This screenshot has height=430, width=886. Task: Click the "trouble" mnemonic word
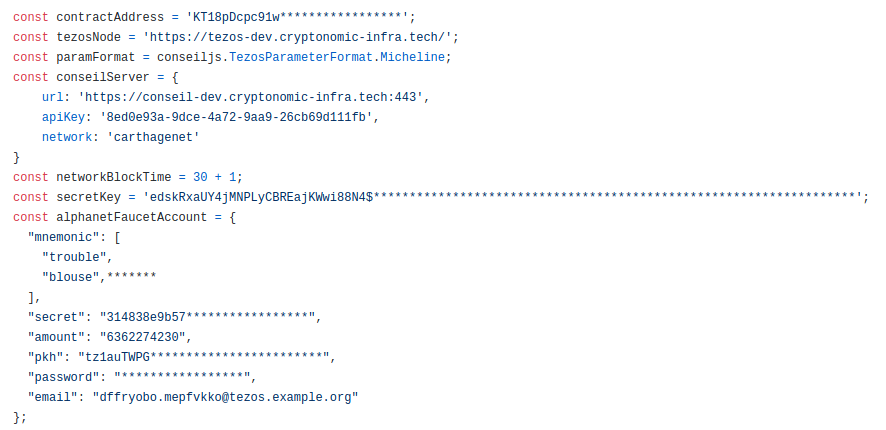click(74, 258)
